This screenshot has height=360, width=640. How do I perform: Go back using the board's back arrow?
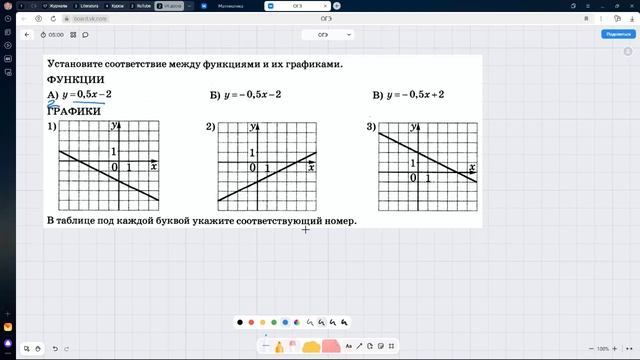(27, 35)
